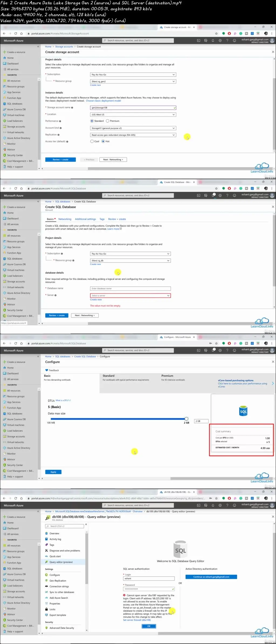Open Account kind StorageV2 dropdown
Image resolution: width=276 pixels, height=644 pixels.
[x=133, y=128]
